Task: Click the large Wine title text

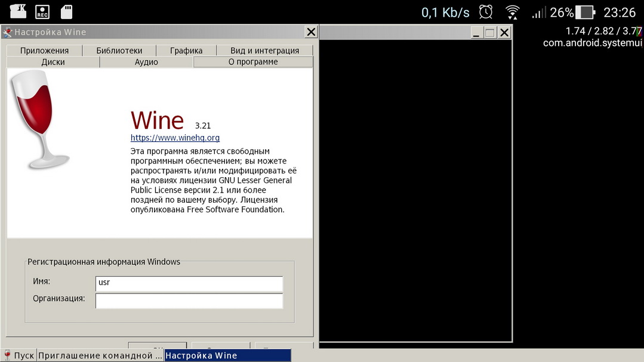Action: pyautogui.click(x=158, y=120)
